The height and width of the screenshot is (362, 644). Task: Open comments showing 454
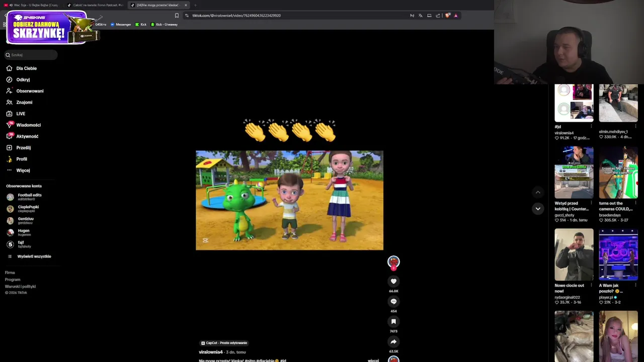[x=393, y=302]
